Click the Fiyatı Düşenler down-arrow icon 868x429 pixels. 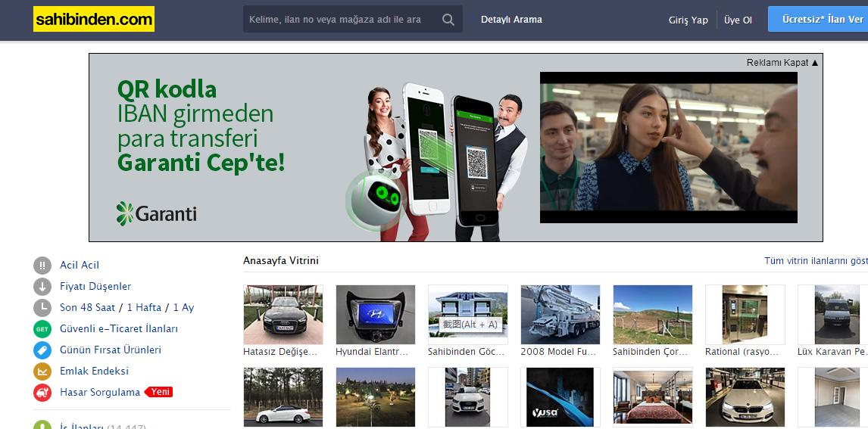click(x=42, y=286)
